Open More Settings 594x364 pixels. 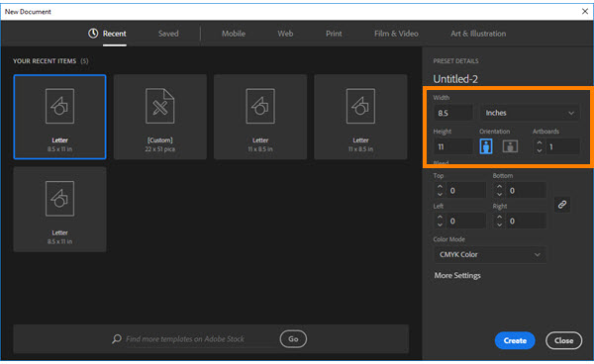[457, 275]
